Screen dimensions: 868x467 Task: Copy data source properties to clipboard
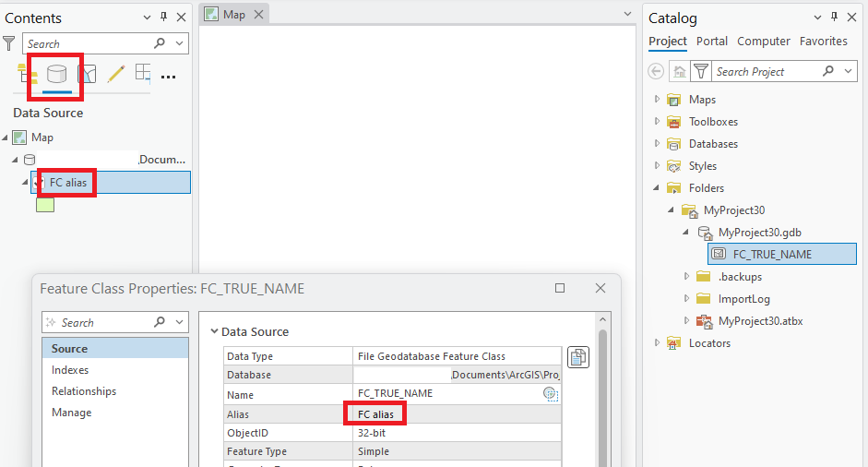[x=578, y=357]
